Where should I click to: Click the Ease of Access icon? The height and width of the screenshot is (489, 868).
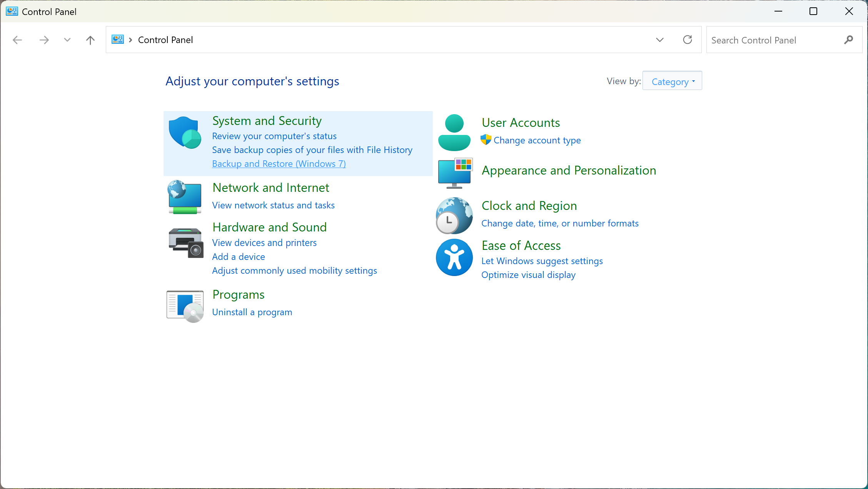[454, 257]
